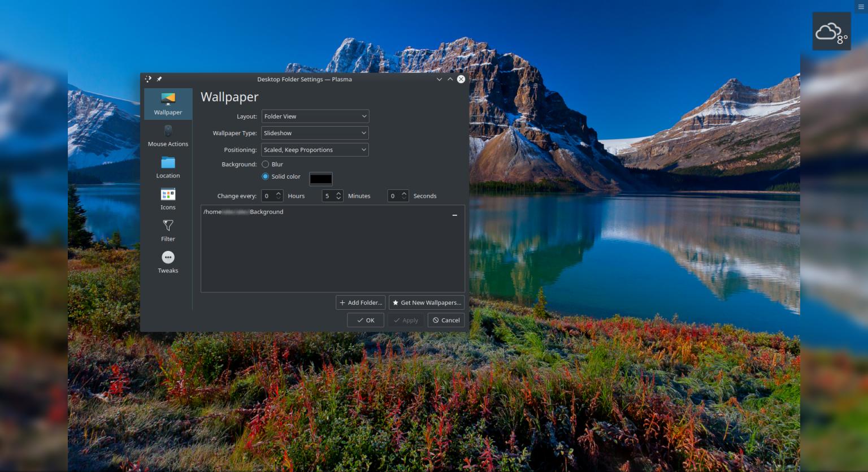Open the Filter settings page

click(168, 231)
